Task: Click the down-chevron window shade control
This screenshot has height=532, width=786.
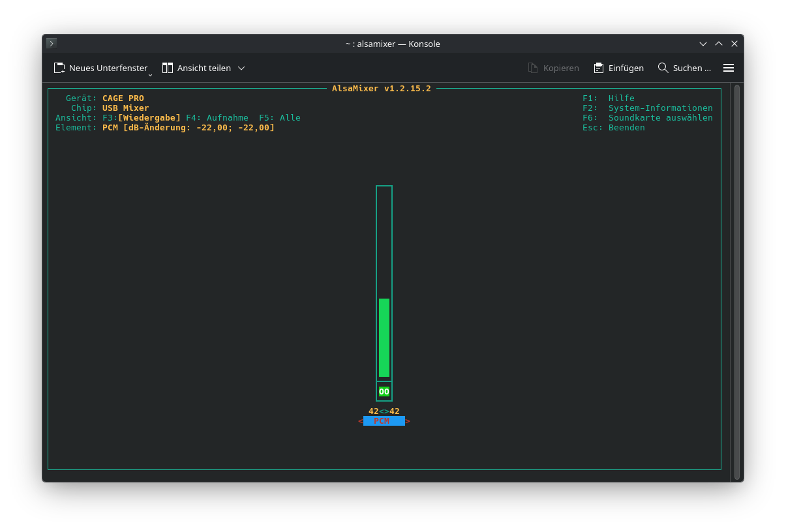Action: tap(703, 44)
